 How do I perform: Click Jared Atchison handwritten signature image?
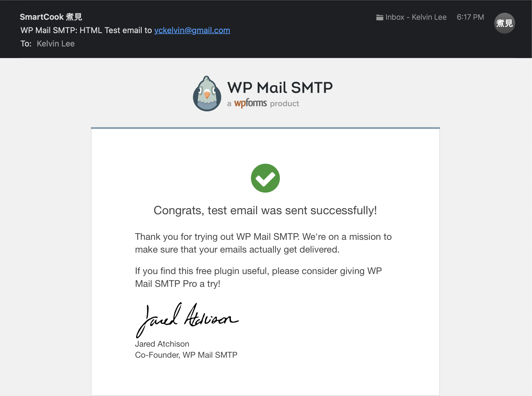point(187,320)
